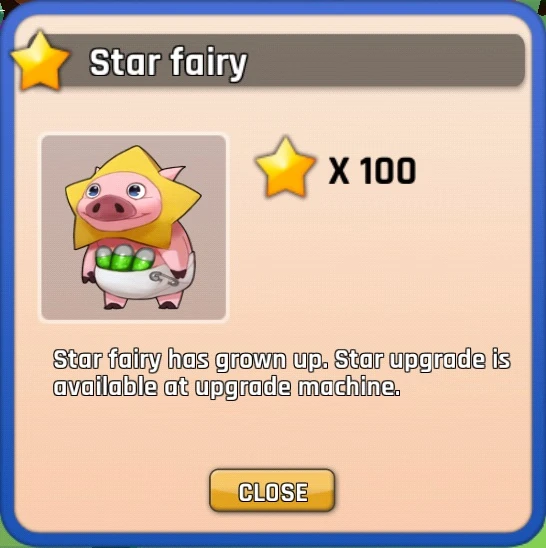Click the safety pin on the diaper
546x548 pixels.
tap(163, 279)
